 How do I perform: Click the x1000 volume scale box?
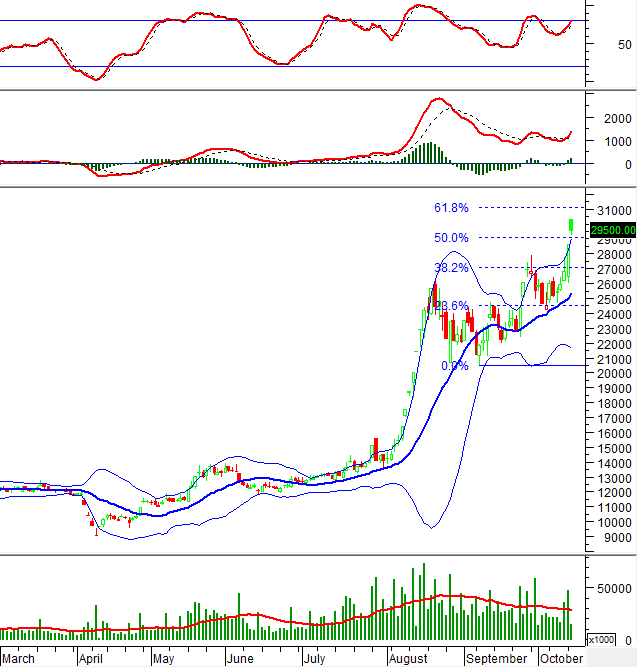600,639
